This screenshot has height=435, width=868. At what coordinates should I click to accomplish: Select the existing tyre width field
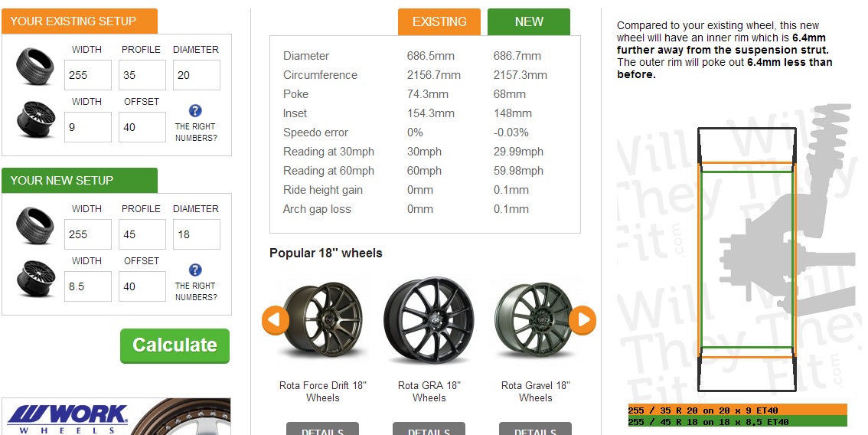coord(87,75)
